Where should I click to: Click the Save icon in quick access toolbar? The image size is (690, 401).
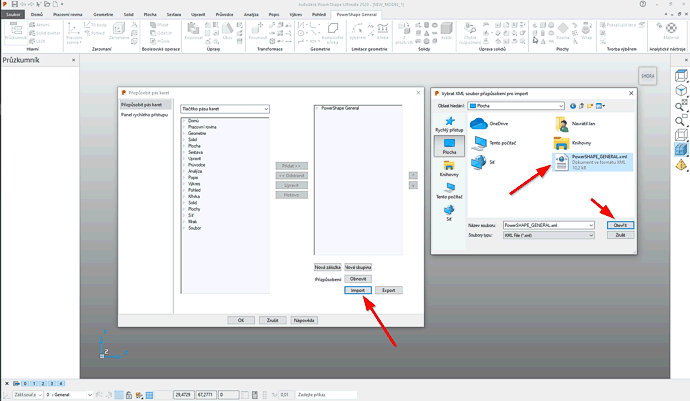tap(15, 4)
